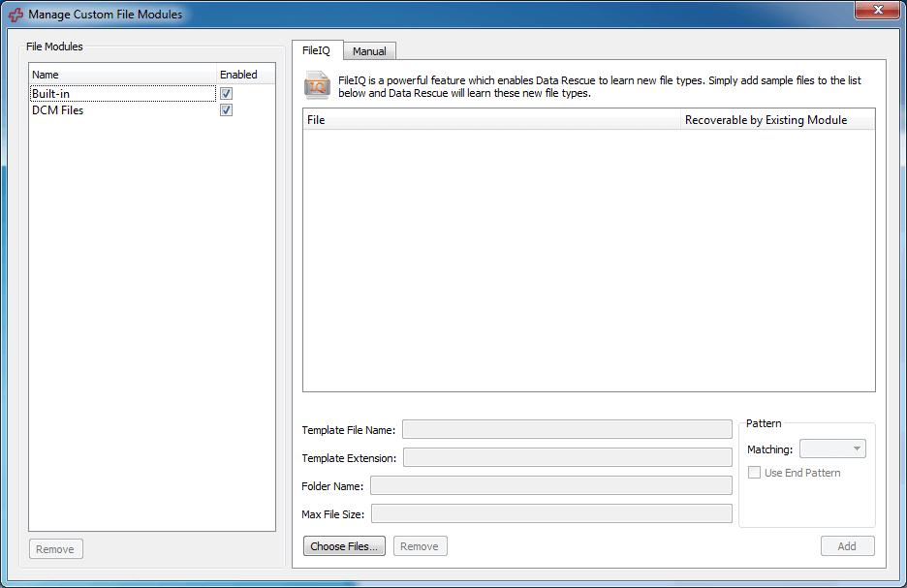Click the Remove button under File Modules
The image size is (907, 588).
click(55, 548)
